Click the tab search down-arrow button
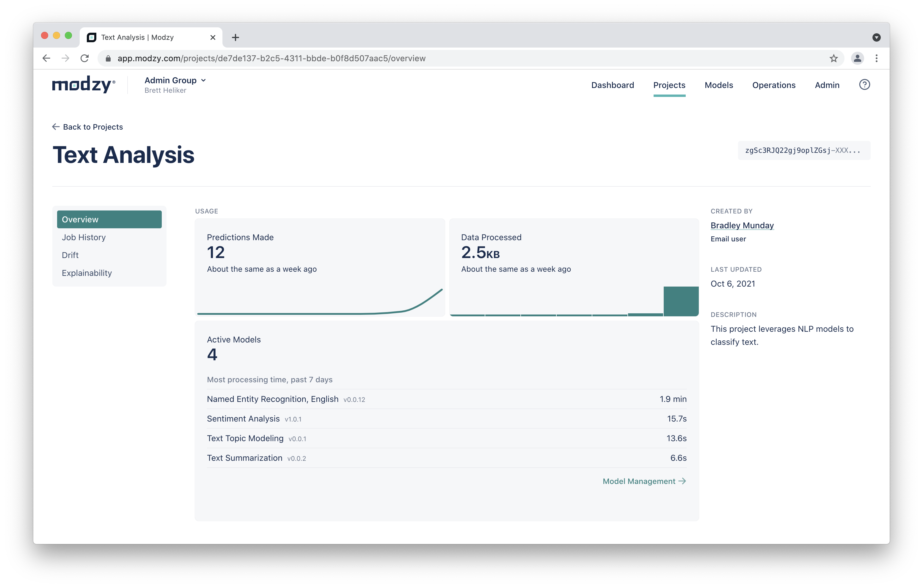Viewport: 923px width, 588px height. click(x=876, y=37)
